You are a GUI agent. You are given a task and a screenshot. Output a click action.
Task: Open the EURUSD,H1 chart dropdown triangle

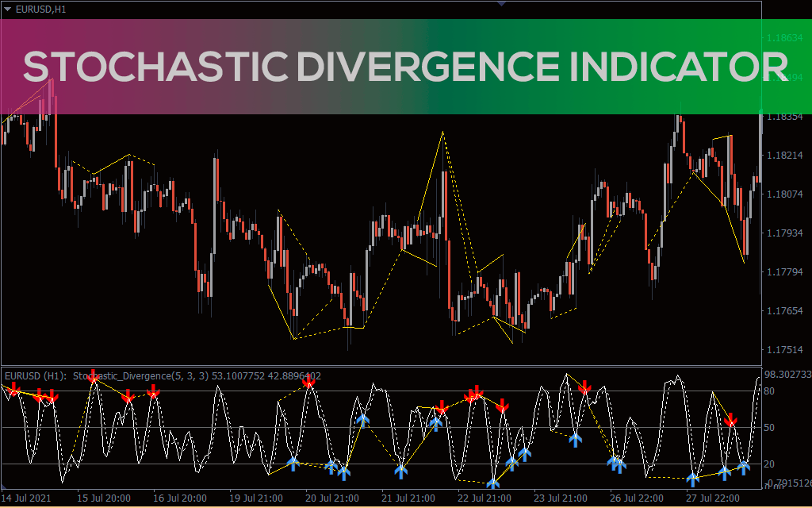point(8,10)
